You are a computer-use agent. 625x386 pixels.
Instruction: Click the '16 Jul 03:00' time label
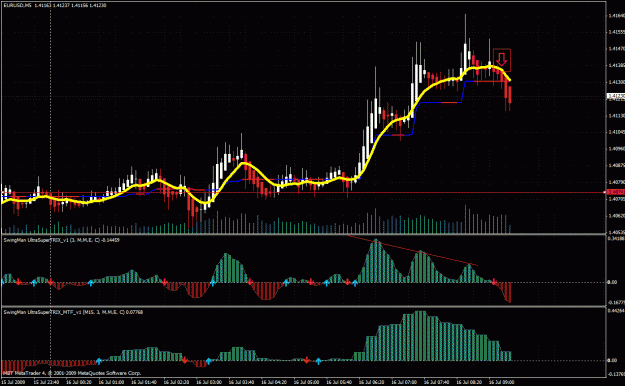[x=208, y=382]
